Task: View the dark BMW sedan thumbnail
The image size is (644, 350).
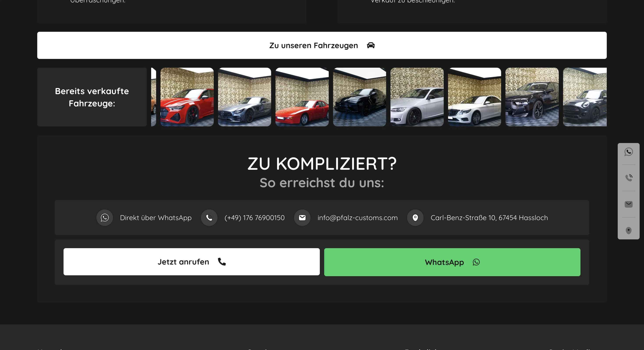Action: [532, 97]
